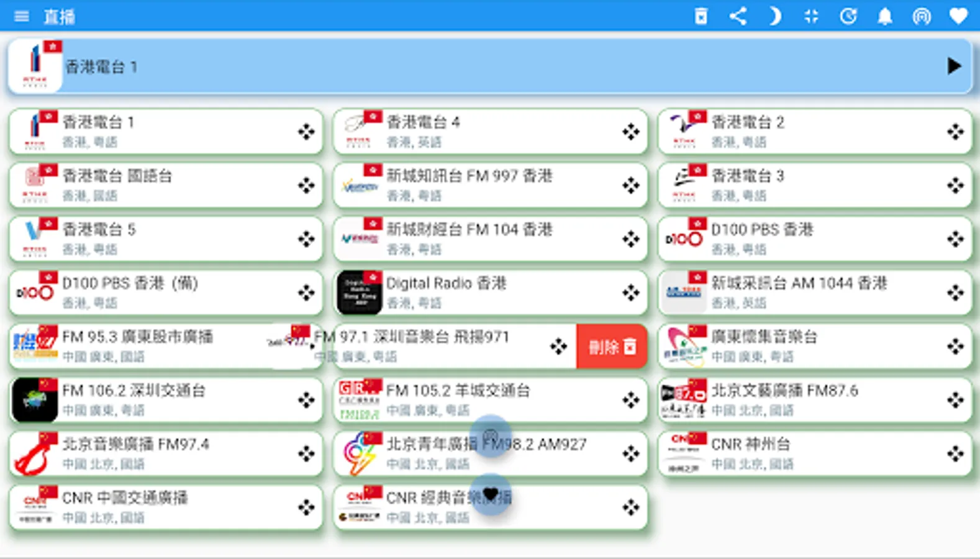The width and height of the screenshot is (980, 559).
Task: Tap move handle on 香港電台 5 card
Action: (x=306, y=239)
